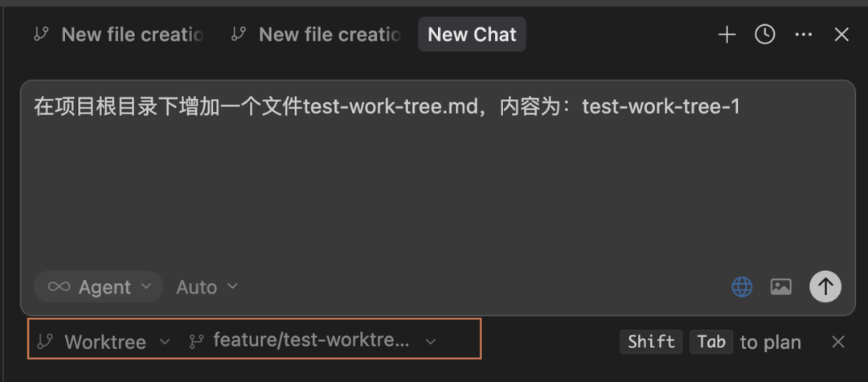Viewport: 868px width, 382px height.
Task: Open chat history clock icon
Action: [x=765, y=35]
